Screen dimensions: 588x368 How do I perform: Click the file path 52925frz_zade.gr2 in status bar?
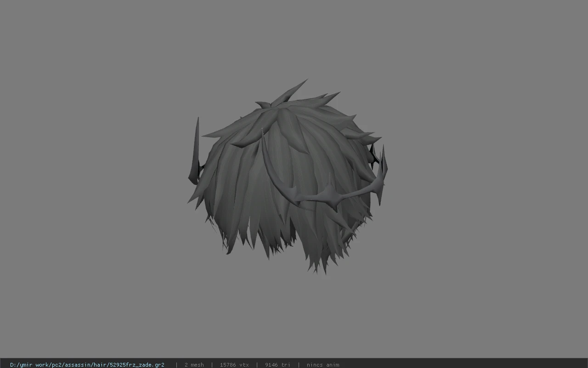click(87, 365)
